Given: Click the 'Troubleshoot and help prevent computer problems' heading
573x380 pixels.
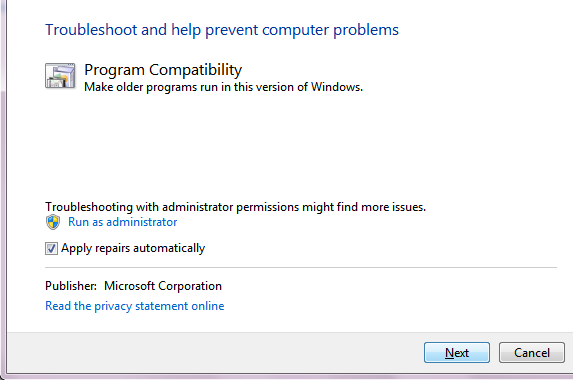Looking at the screenshot, I should [222, 30].
